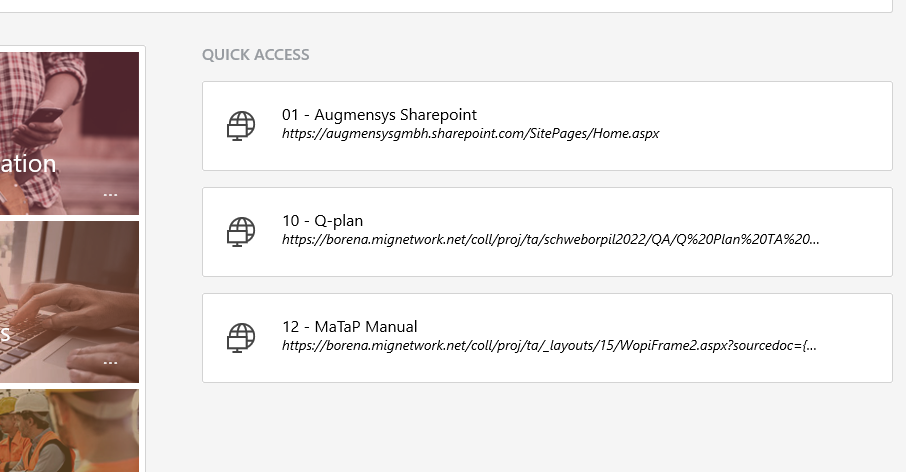Click the globe icon beside Augmensys Sharepoint
Image resolution: width=906 pixels, height=472 pixels.
[x=241, y=126]
